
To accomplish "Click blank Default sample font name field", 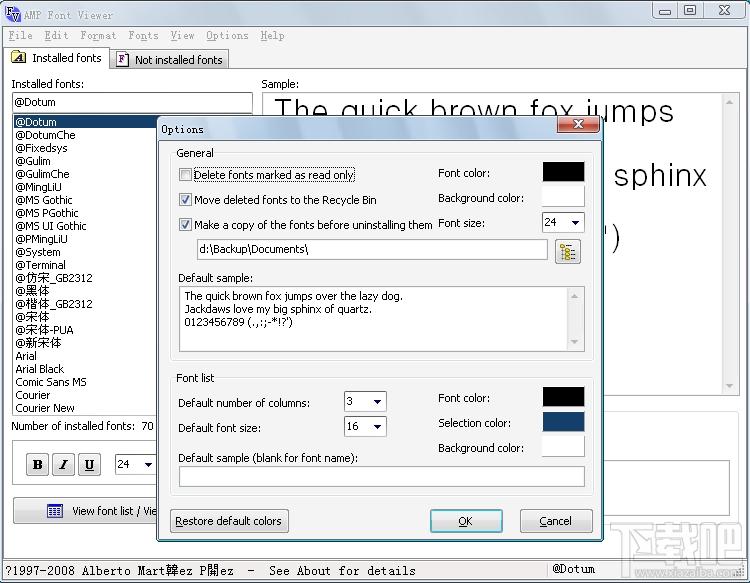I will pos(382,476).
